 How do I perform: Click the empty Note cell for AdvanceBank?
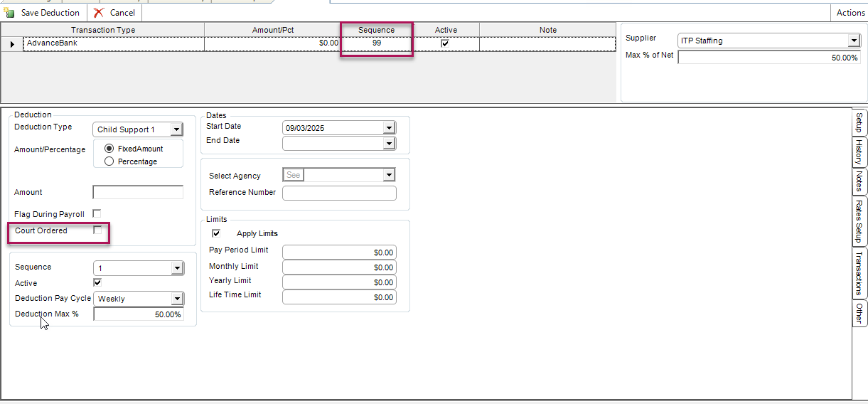(547, 44)
